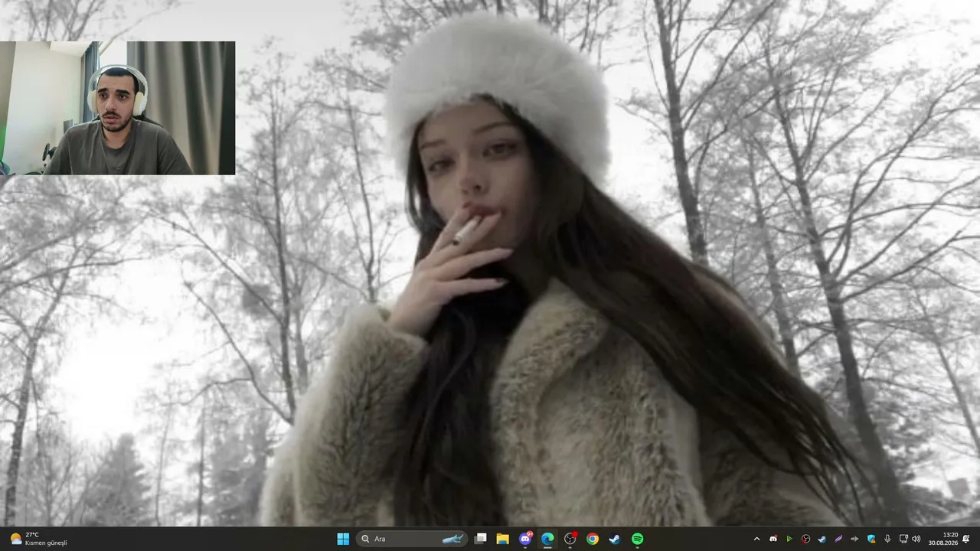
Task: Open File Explorer from the taskbar
Action: (502, 539)
